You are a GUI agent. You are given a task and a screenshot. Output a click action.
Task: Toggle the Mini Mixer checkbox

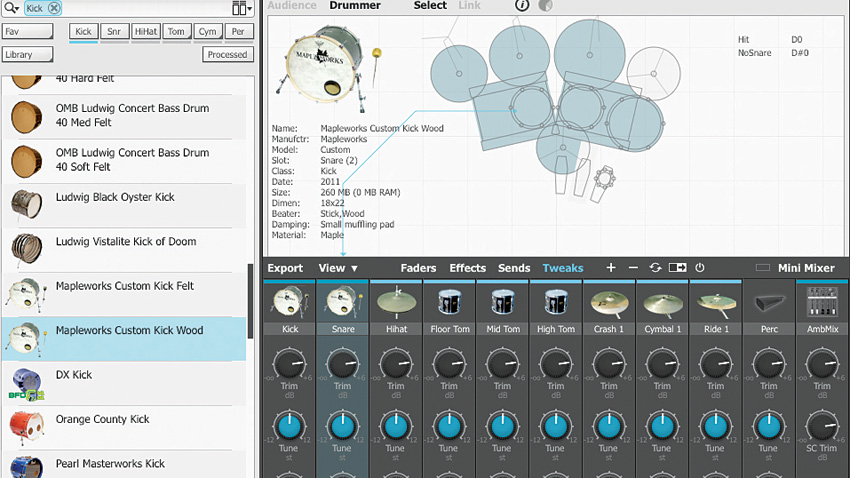[763, 268]
